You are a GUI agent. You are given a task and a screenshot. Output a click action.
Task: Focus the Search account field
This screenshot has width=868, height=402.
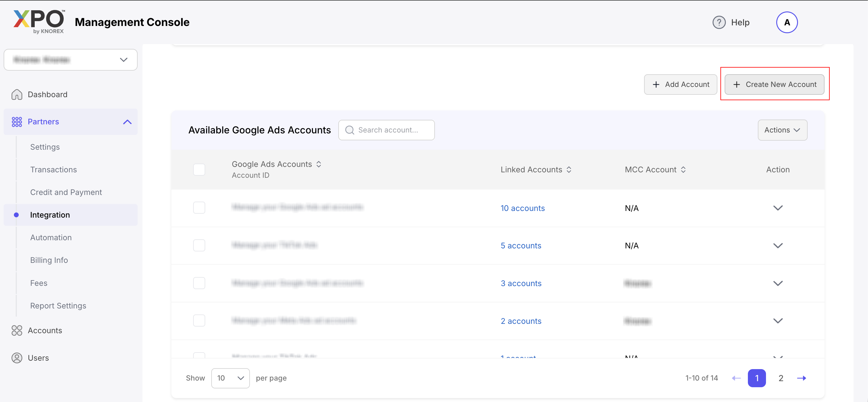386,130
